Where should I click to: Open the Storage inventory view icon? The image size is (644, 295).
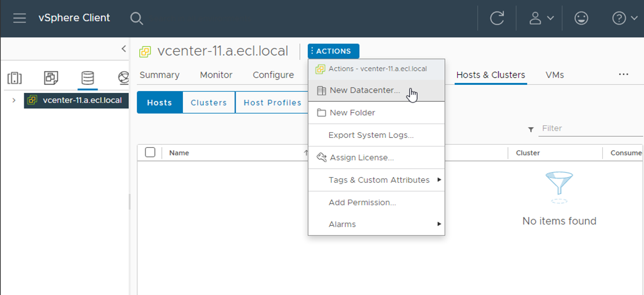[x=87, y=78]
